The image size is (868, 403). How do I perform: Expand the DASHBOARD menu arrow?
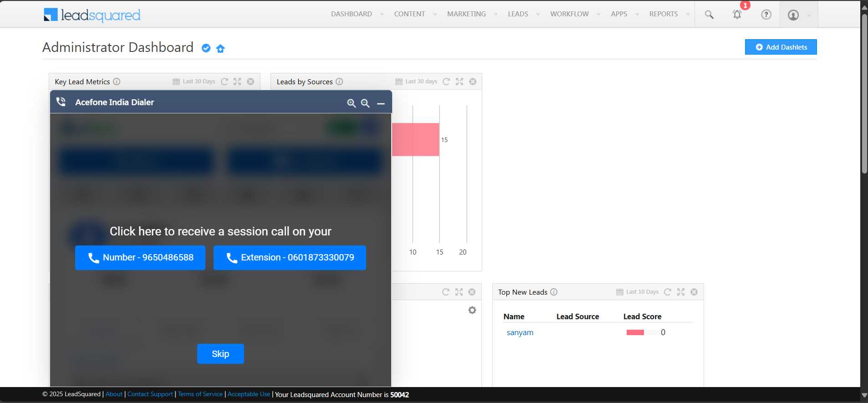[382, 14]
